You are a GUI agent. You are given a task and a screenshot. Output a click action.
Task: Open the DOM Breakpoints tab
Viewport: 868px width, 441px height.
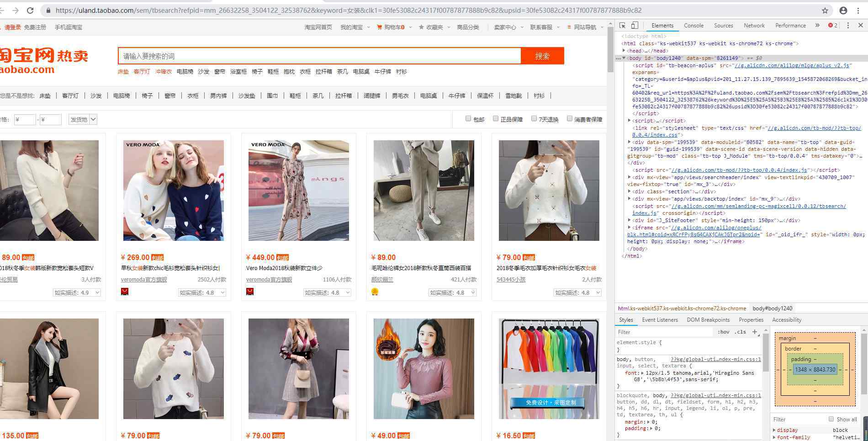(x=708, y=320)
